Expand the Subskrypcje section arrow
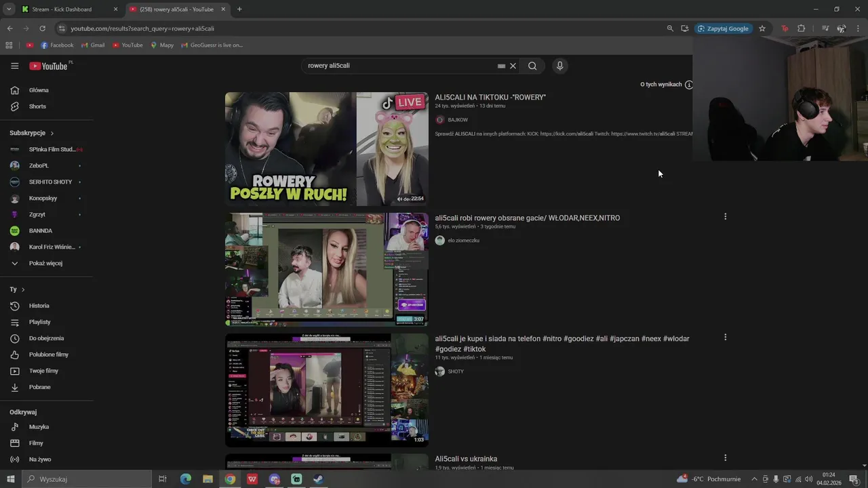Screen dimensions: 868x488 click(52, 134)
